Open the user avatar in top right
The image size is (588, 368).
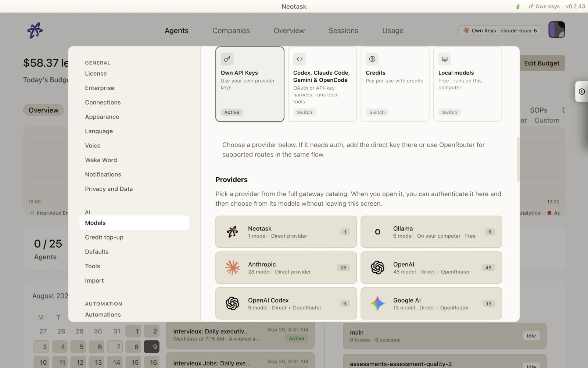pyautogui.click(x=556, y=30)
